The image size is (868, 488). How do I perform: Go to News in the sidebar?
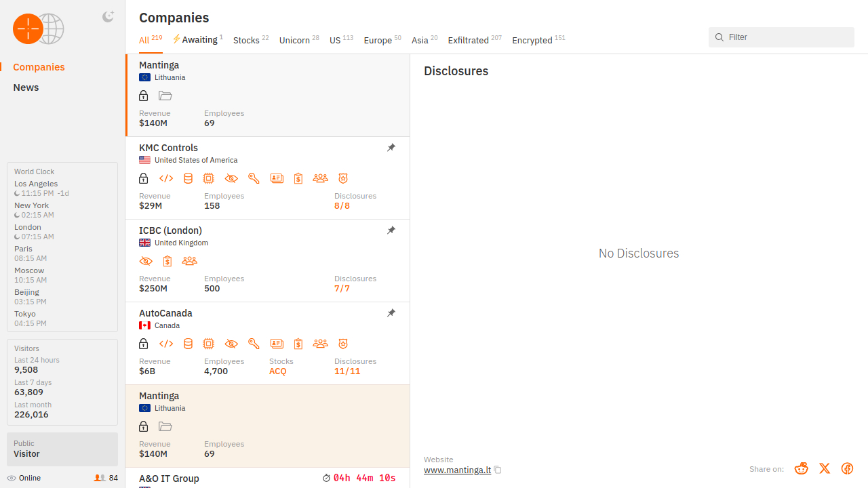(26, 87)
